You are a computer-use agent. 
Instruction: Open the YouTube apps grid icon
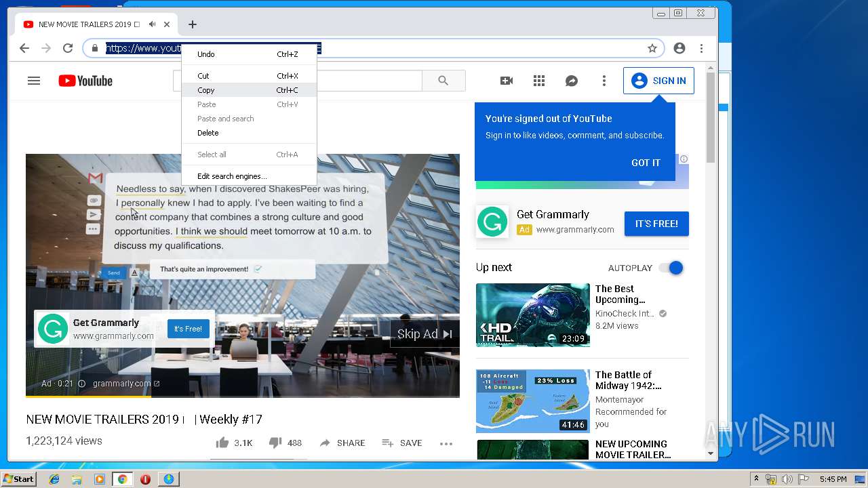[x=539, y=81]
